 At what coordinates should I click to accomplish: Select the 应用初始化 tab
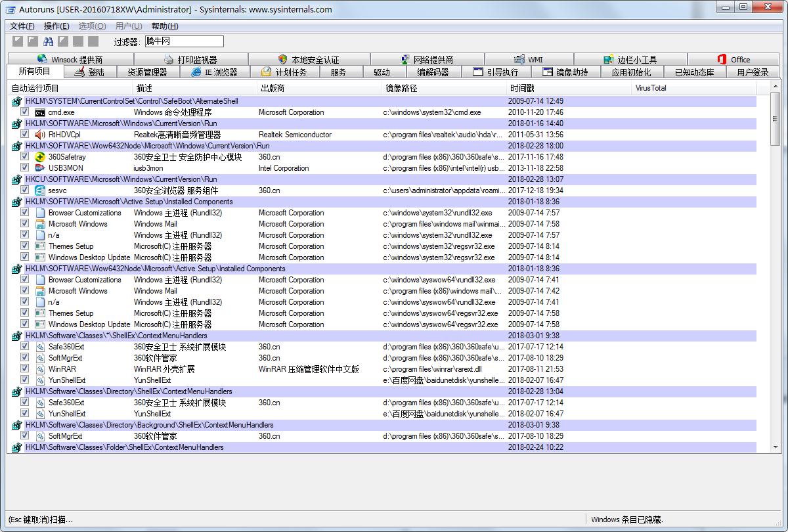tap(632, 72)
